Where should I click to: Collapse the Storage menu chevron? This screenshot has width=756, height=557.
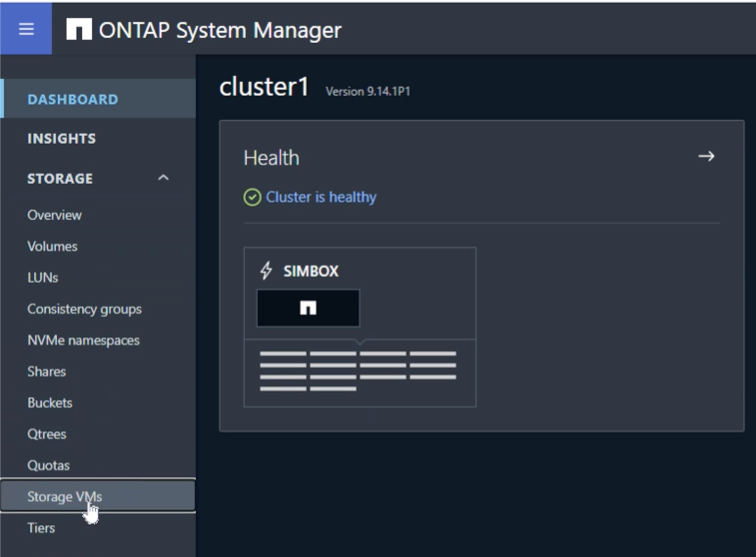point(163,178)
